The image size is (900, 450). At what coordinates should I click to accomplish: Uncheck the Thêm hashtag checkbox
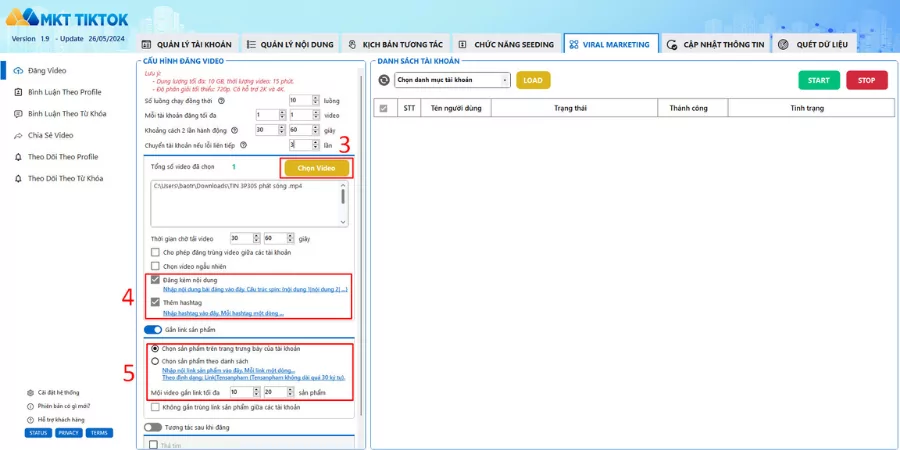coord(154,302)
